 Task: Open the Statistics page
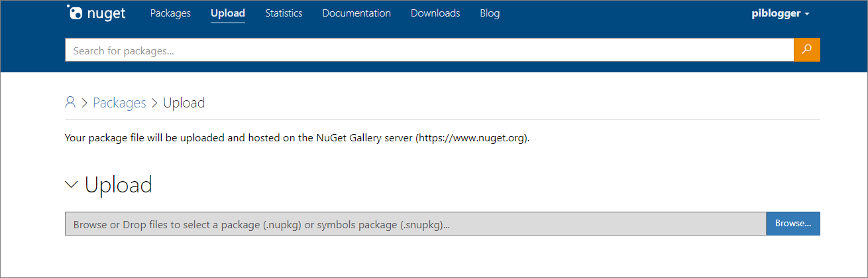click(x=284, y=13)
